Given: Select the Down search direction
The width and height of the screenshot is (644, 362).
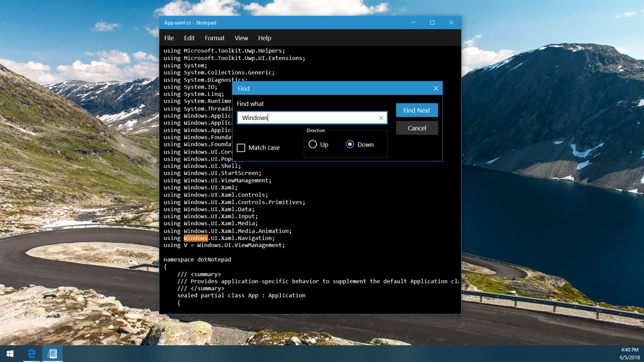Looking at the screenshot, I should tap(350, 144).
